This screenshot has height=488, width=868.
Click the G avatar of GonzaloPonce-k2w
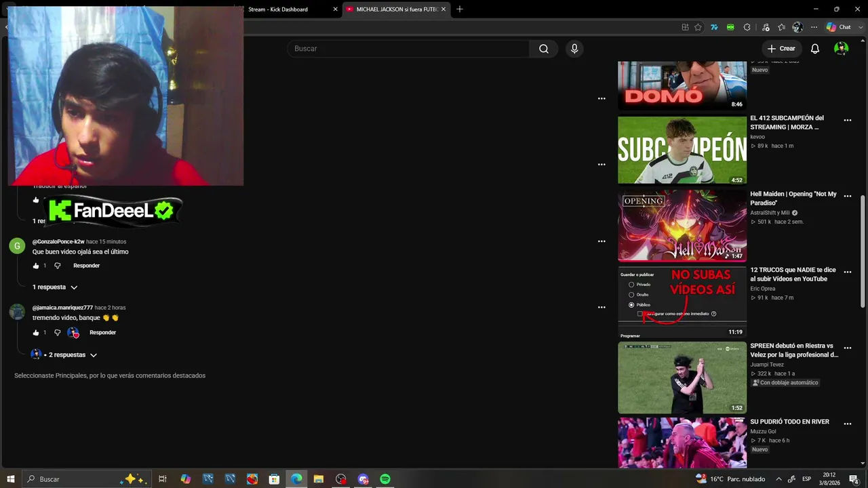(x=17, y=245)
